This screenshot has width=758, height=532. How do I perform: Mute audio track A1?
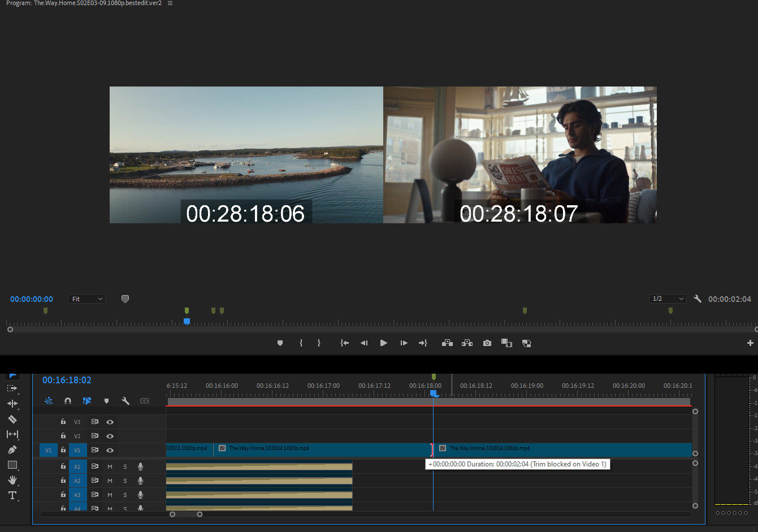(x=110, y=466)
